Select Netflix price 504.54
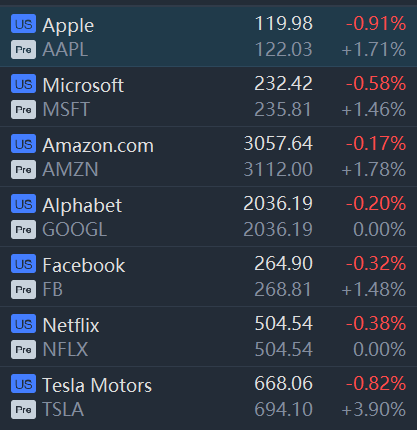The image size is (417, 430). click(284, 323)
